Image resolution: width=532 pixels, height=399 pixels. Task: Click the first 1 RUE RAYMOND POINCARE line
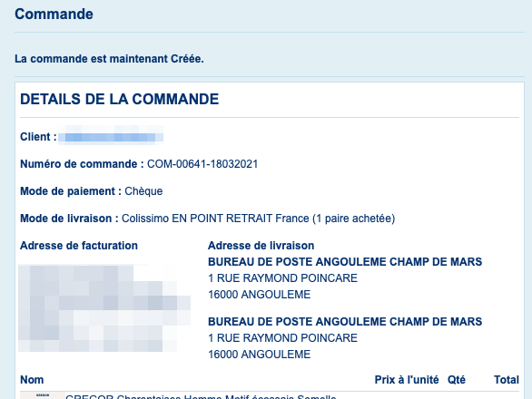(282, 278)
